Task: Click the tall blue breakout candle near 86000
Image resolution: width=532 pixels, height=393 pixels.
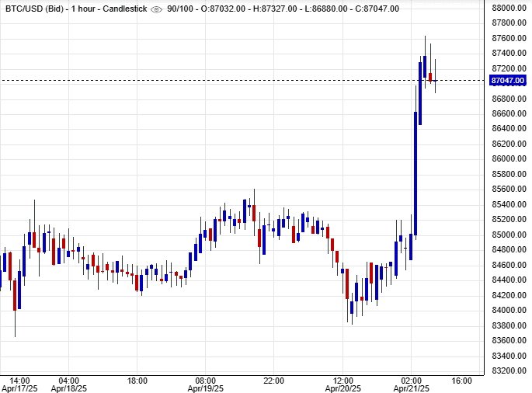Action: pyautogui.click(x=416, y=172)
